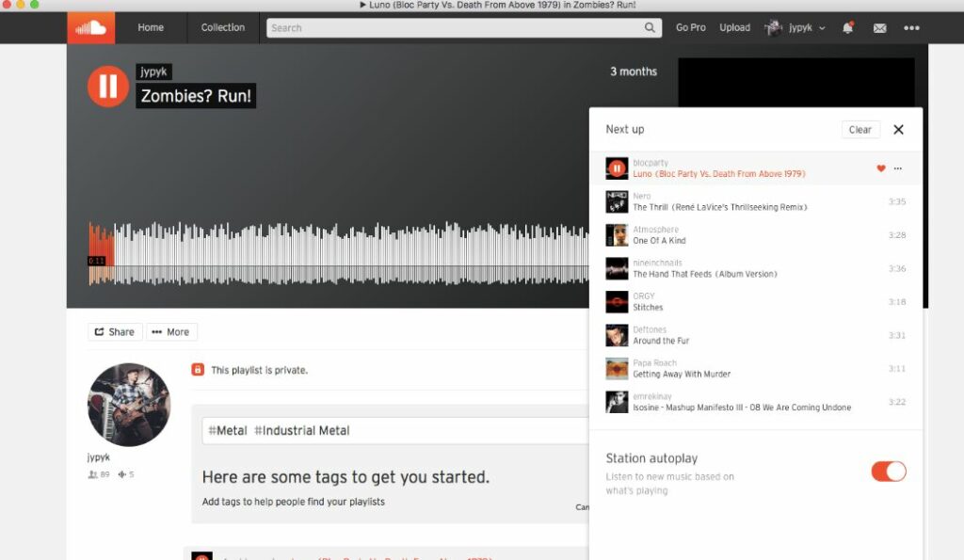This screenshot has width=964, height=560.
Task: Click Upload in navigation bar
Action: (x=734, y=27)
